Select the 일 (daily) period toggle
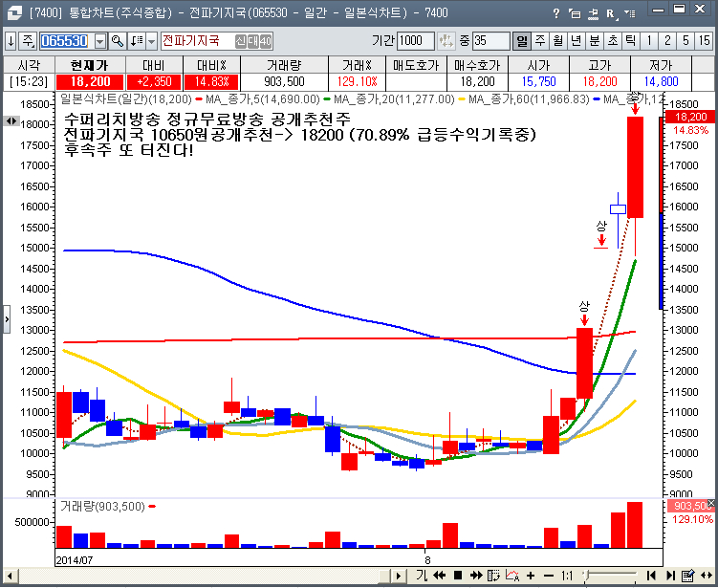Screen dimensions: 718x588 522,41
